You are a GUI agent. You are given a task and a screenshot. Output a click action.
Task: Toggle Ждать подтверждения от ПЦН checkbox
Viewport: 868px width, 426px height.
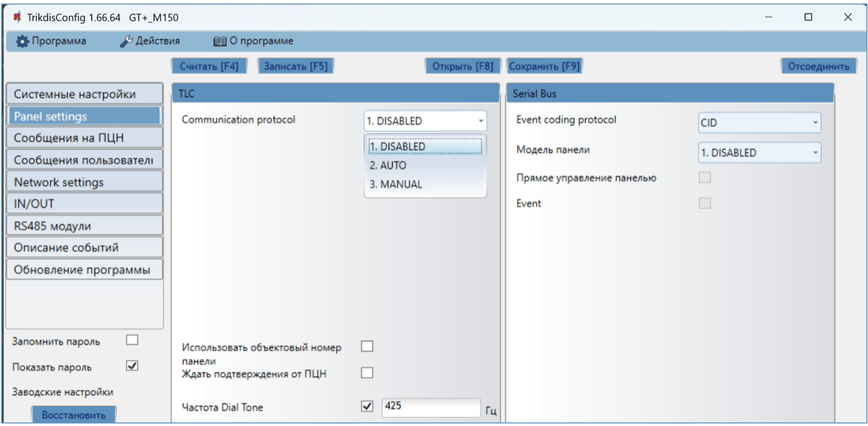pos(367,373)
